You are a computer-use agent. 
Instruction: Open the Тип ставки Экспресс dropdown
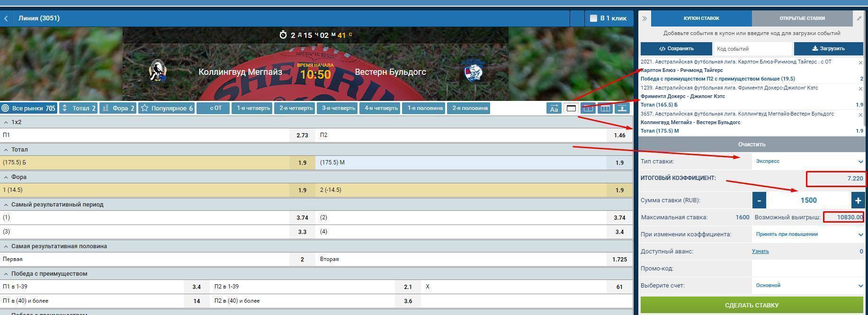tap(809, 162)
